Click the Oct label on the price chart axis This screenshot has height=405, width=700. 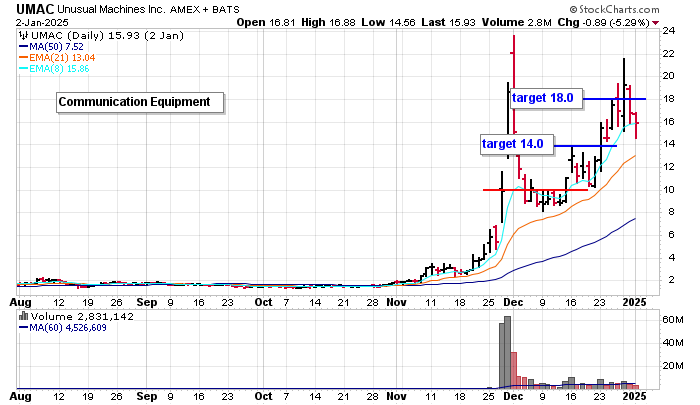(263, 302)
